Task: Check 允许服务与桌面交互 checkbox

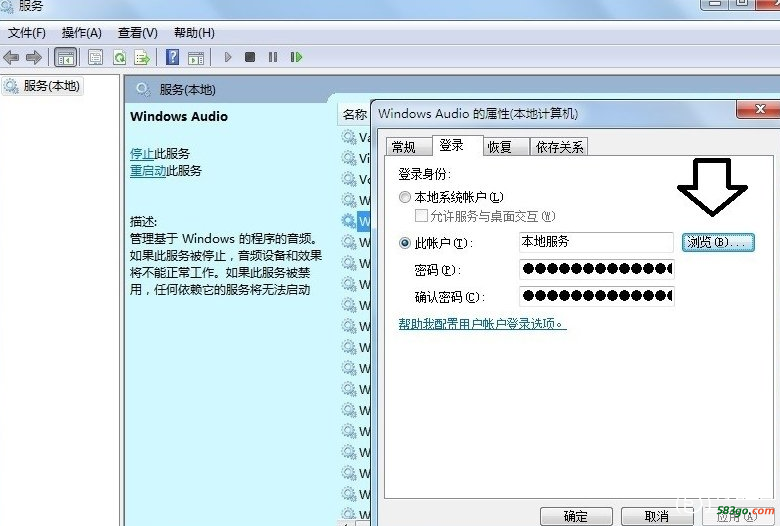Action: coord(421,216)
